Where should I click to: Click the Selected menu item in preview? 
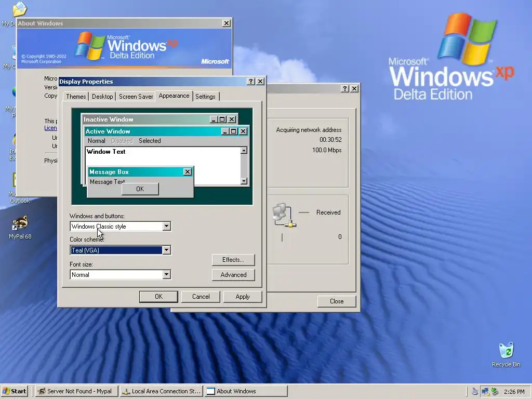(150, 141)
